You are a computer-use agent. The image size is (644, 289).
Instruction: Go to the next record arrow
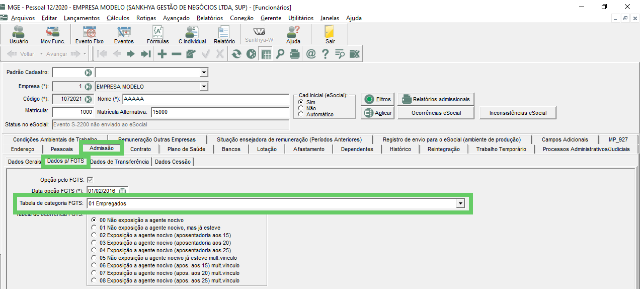click(x=131, y=54)
